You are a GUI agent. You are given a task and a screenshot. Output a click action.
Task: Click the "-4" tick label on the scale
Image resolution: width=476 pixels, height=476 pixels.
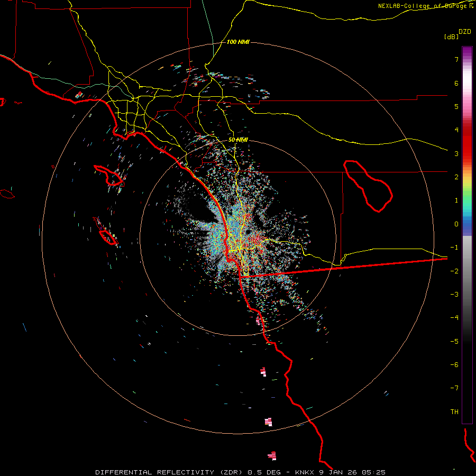pyautogui.click(x=454, y=317)
